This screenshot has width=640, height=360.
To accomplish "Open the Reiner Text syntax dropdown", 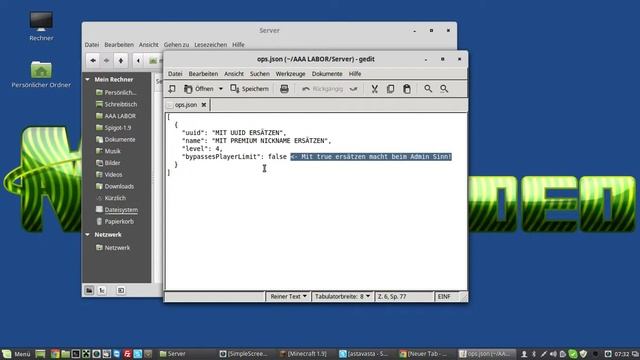I will (x=288, y=296).
